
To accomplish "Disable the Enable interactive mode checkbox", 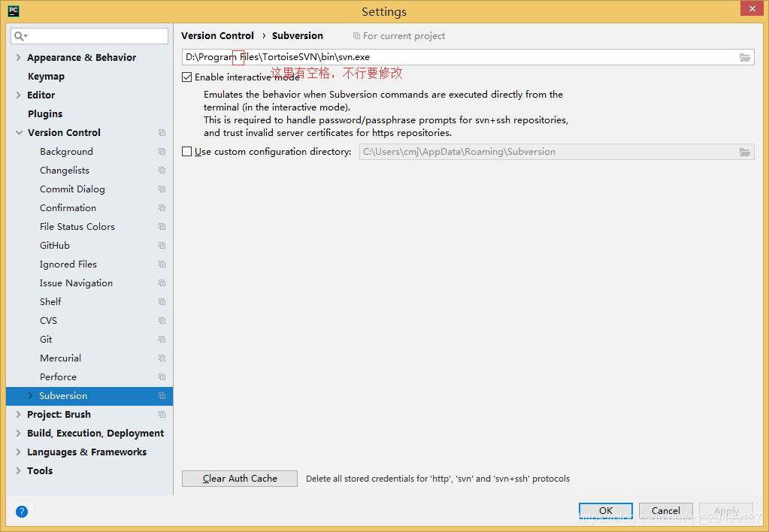I will (187, 77).
